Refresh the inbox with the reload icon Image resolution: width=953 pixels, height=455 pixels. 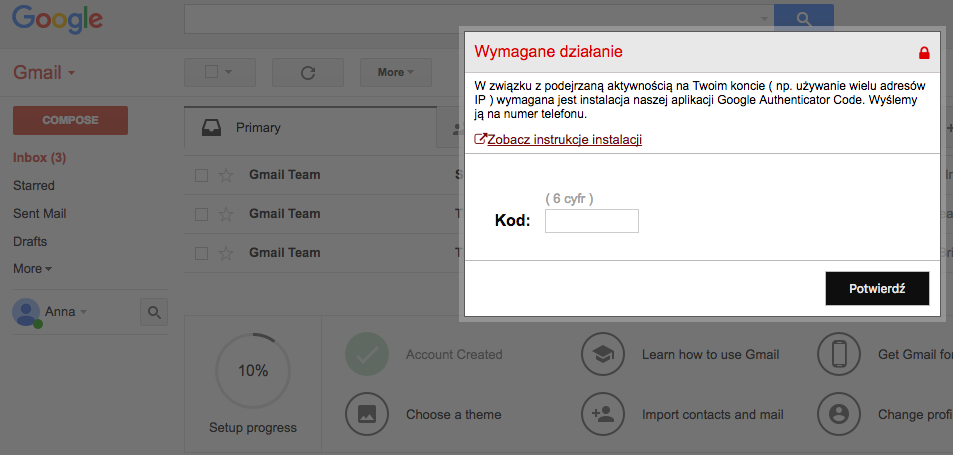point(308,73)
